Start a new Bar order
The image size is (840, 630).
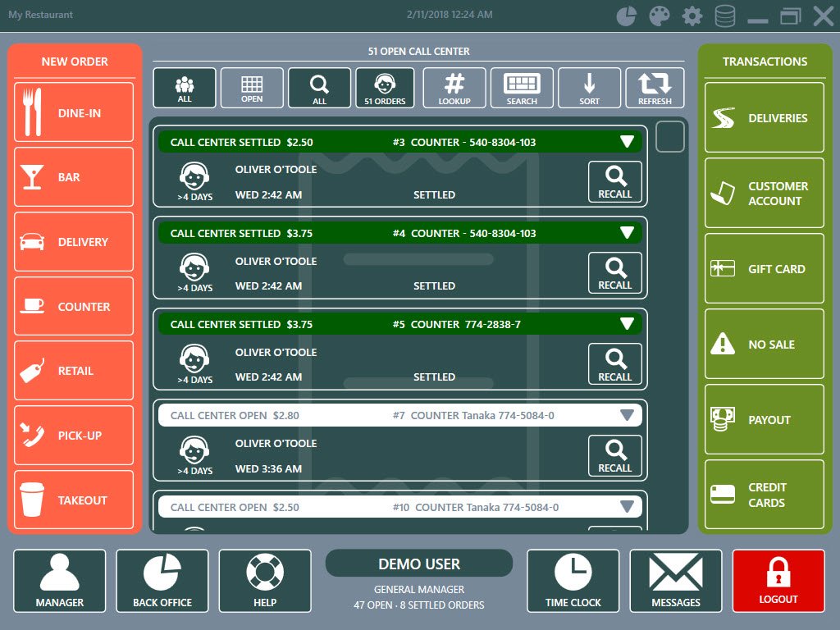74,177
